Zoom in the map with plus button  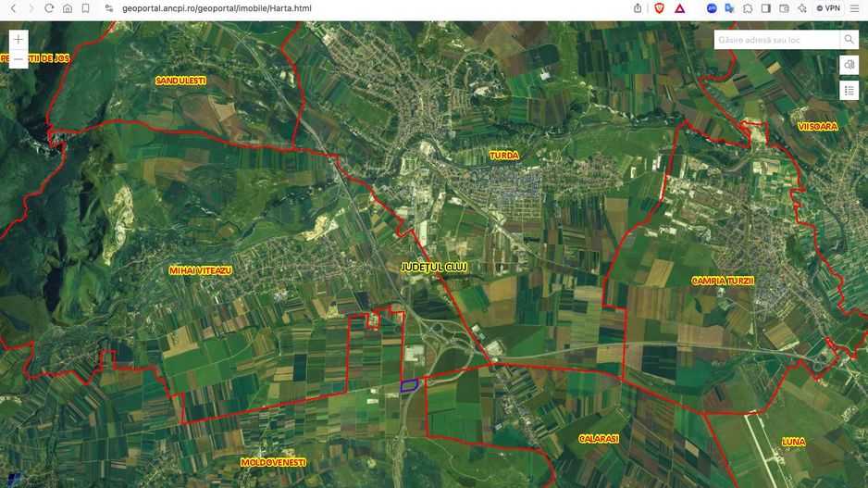coord(19,39)
